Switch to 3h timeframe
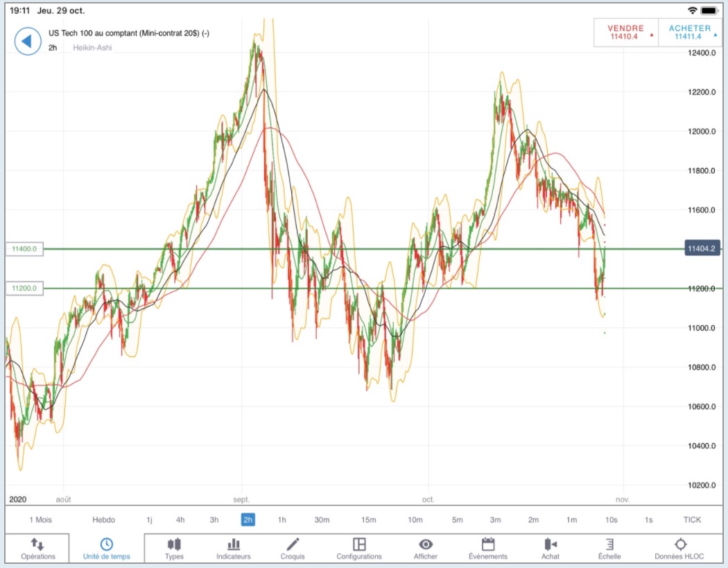The image size is (728, 568). [x=214, y=519]
